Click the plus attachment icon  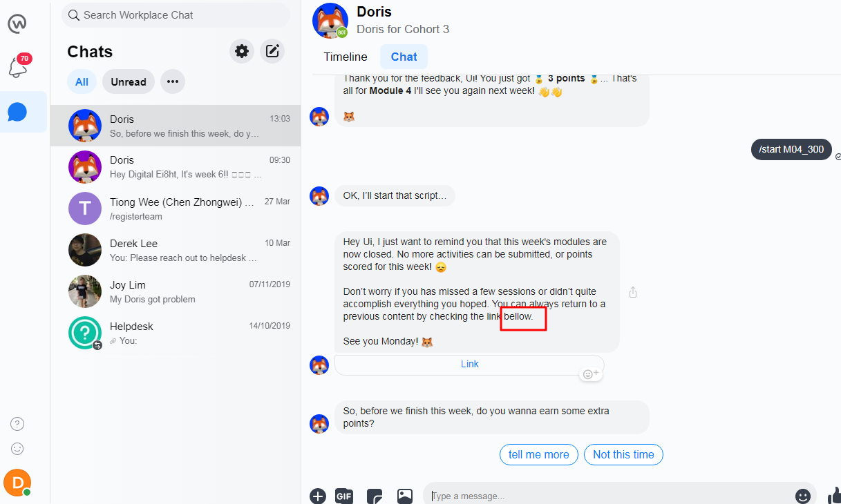pos(318,496)
